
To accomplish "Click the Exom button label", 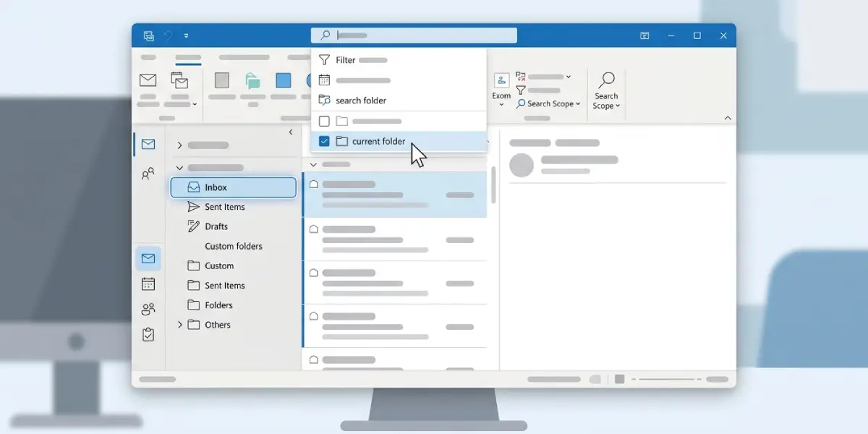I will (501, 95).
